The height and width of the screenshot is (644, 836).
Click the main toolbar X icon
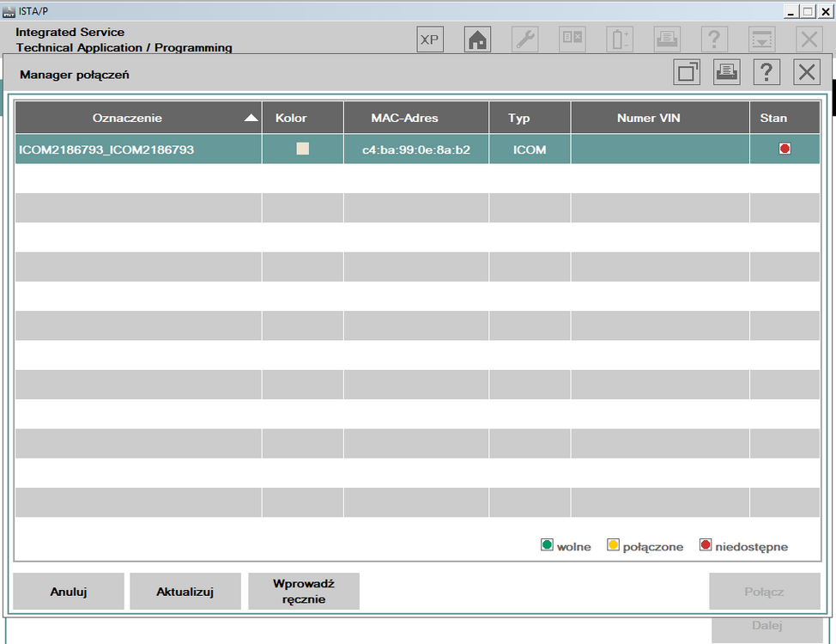tap(809, 39)
